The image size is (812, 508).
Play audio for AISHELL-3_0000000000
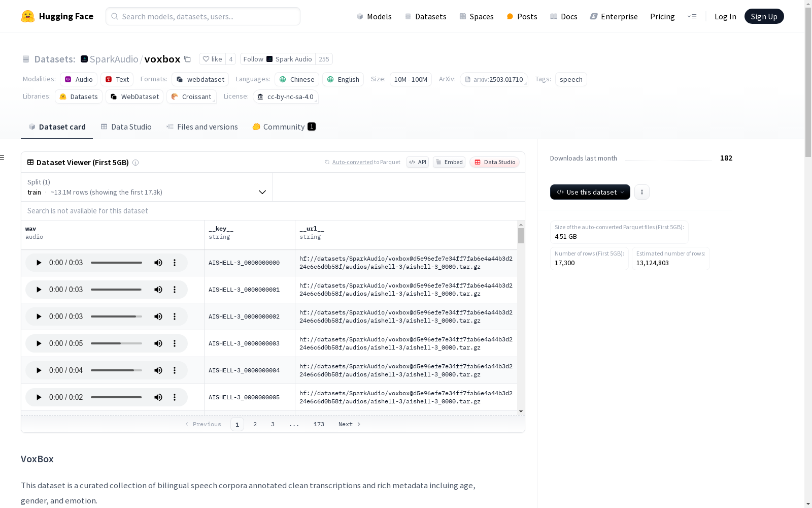coord(39,263)
